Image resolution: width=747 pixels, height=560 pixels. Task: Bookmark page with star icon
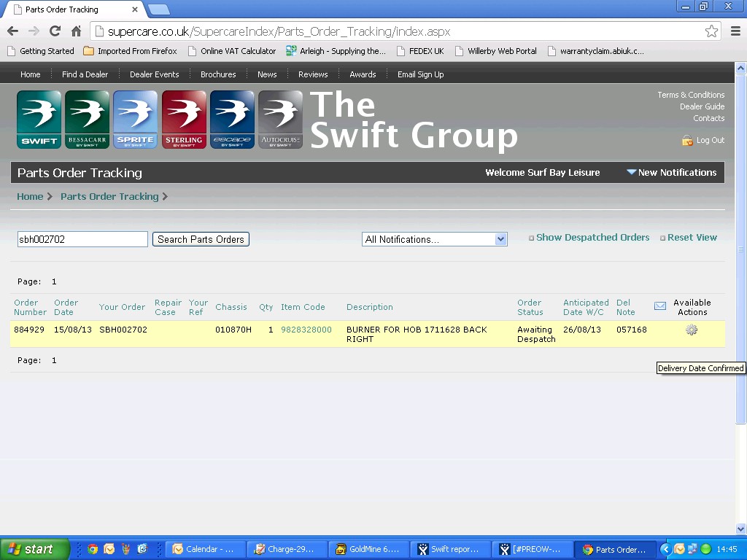pos(711,31)
